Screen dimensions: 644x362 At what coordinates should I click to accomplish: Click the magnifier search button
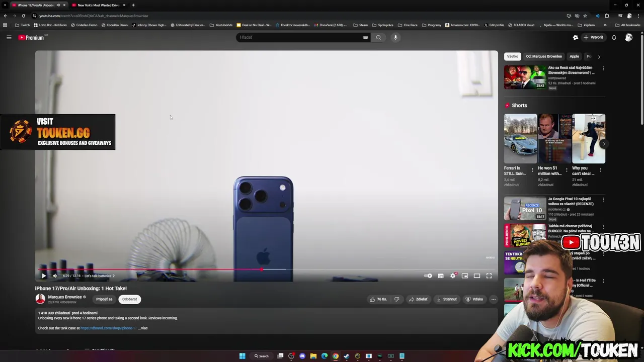pos(378,37)
